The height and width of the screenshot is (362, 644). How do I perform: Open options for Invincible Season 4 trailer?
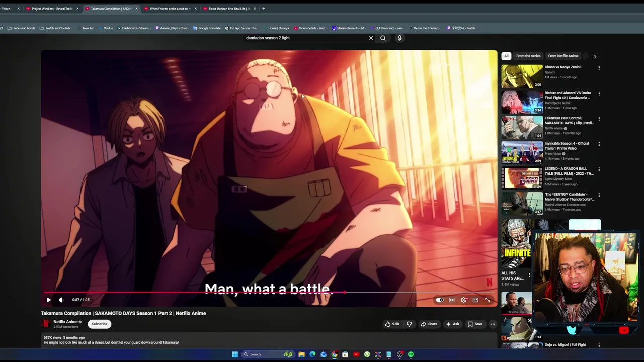[x=599, y=144]
